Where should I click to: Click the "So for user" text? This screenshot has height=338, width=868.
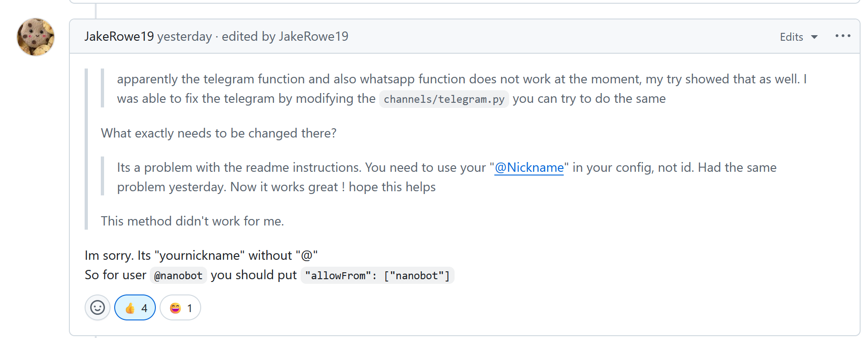[115, 275]
